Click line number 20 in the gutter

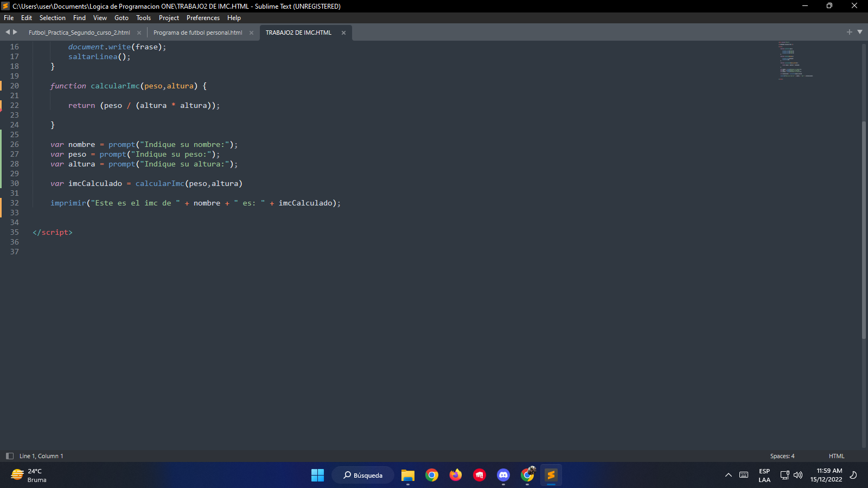point(15,86)
